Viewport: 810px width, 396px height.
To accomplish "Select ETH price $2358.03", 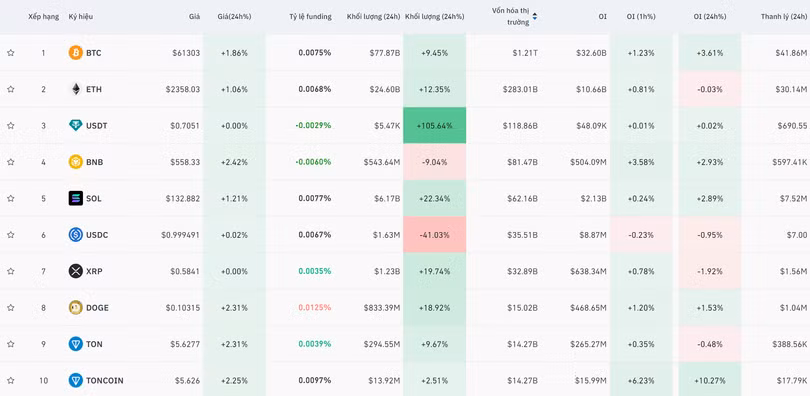I will [183, 89].
